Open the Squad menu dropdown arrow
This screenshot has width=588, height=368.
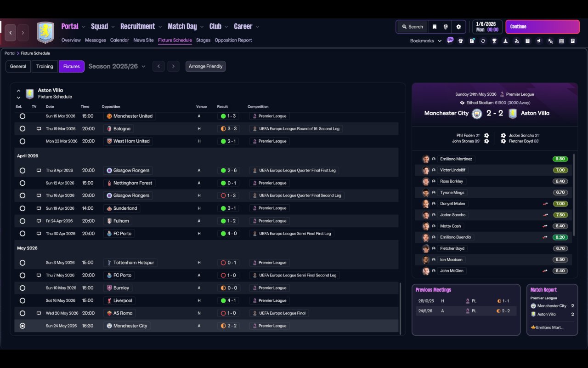click(x=113, y=27)
